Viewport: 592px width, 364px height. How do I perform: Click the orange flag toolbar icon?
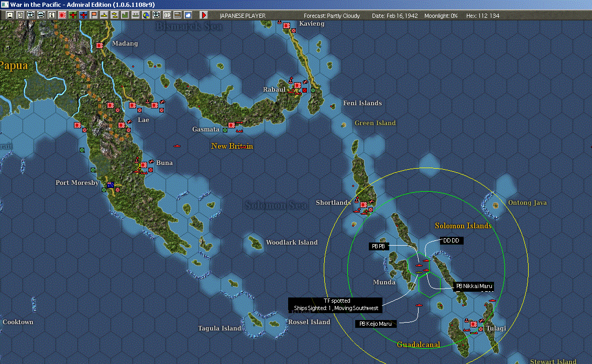click(94, 15)
